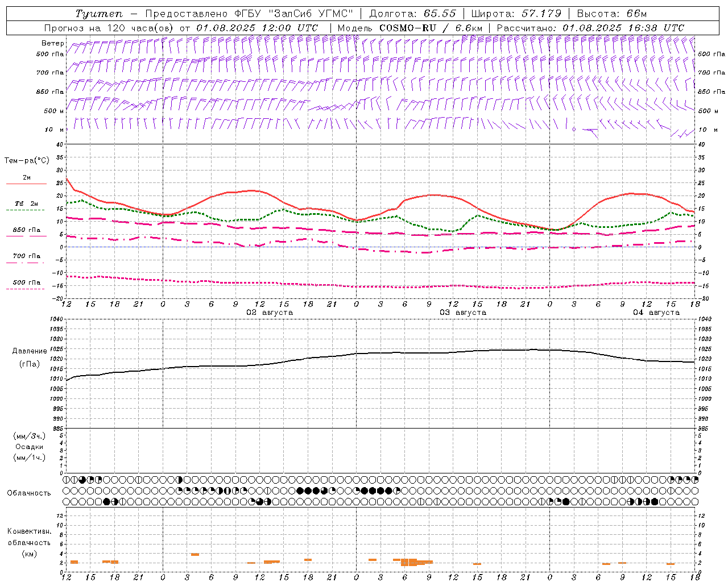Click the 'Модель COSMO-RU / 6.6км' label
Viewport: 728px width, 582px height.
410,28
